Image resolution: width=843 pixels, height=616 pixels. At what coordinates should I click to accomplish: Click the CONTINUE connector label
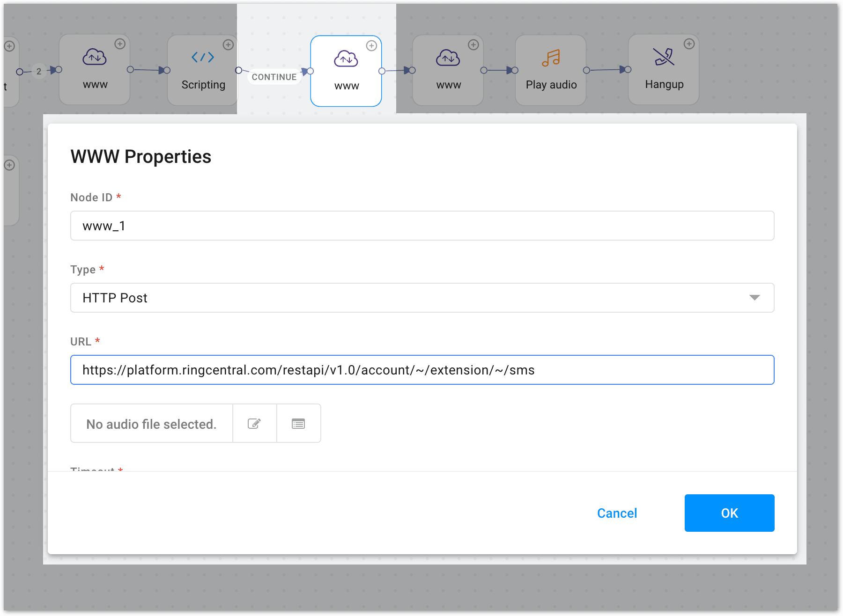coord(274,76)
